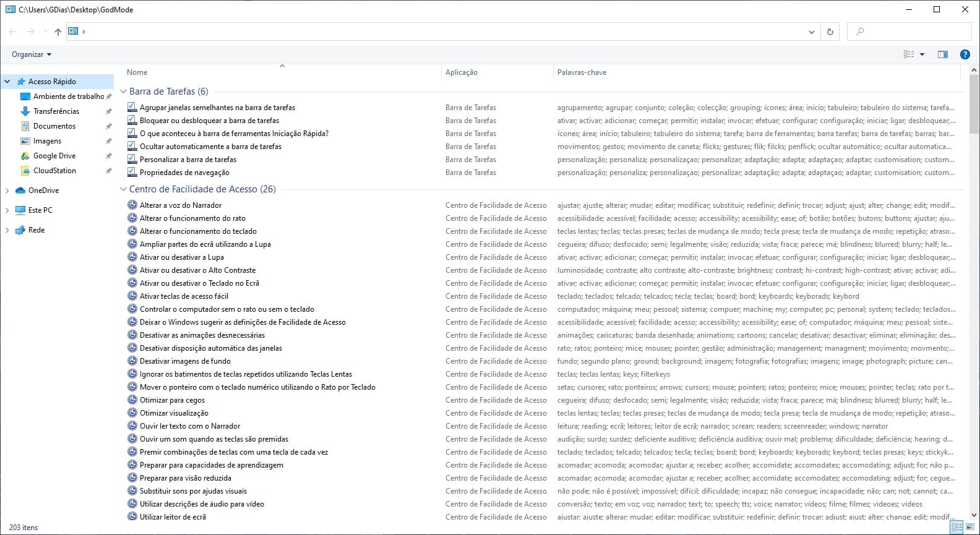Open CloudStation folder in sidebar
Image resolution: width=980 pixels, height=535 pixels.
tap(54, 171)
